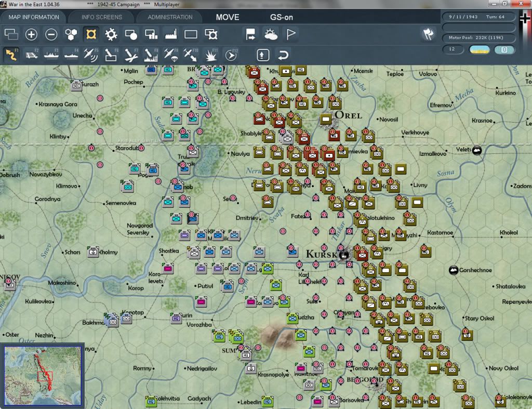Click the German cross flag emblem
This screenshot has height=409, width=532.
tap(525, 18)
